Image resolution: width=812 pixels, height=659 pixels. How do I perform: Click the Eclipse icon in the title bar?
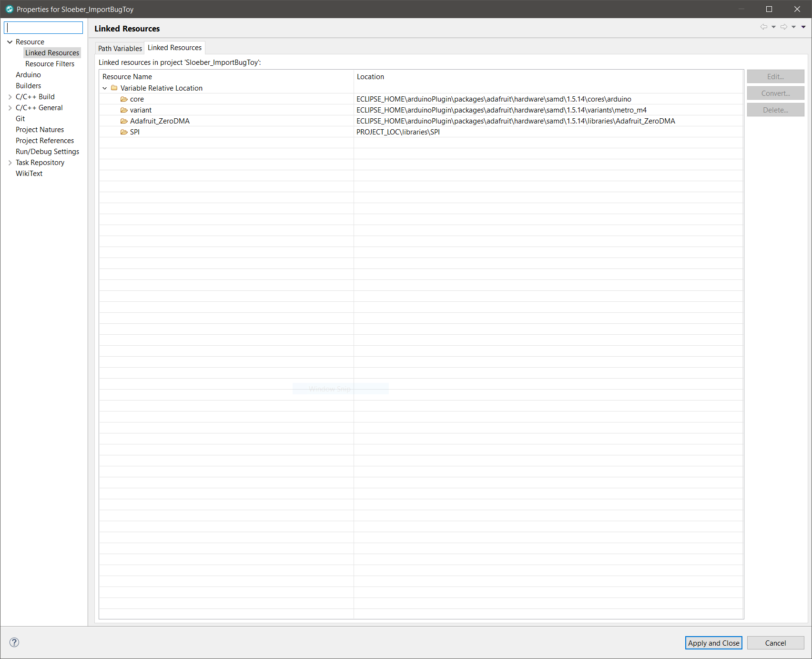click(10, 9)
